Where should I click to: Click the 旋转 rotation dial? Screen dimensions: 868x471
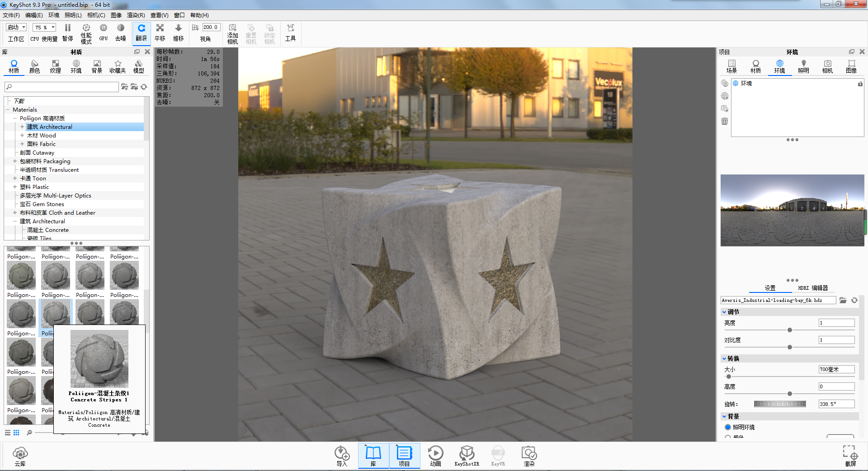click(780, 404)
